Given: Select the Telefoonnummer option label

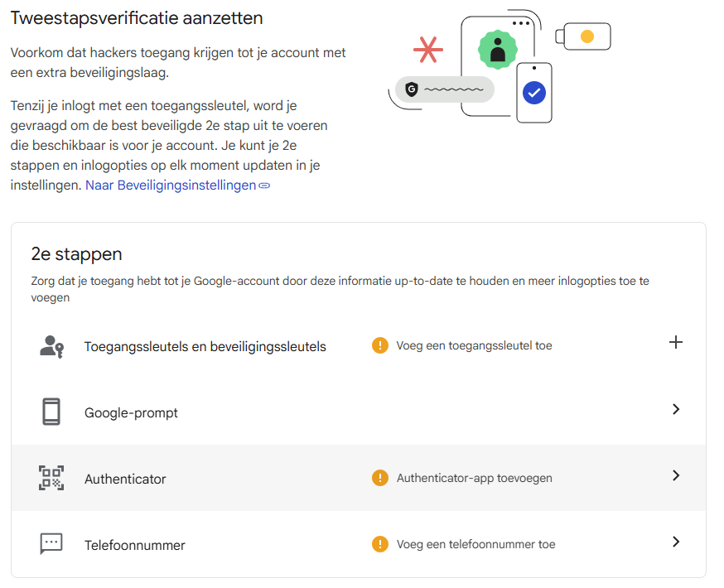Looking at the screenshot, I should 135,545.
